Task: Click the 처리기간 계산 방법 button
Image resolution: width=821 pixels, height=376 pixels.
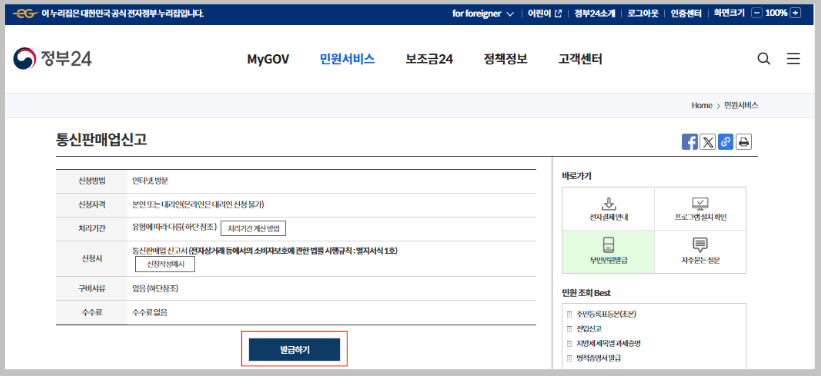Action: [x=253, y=229]
